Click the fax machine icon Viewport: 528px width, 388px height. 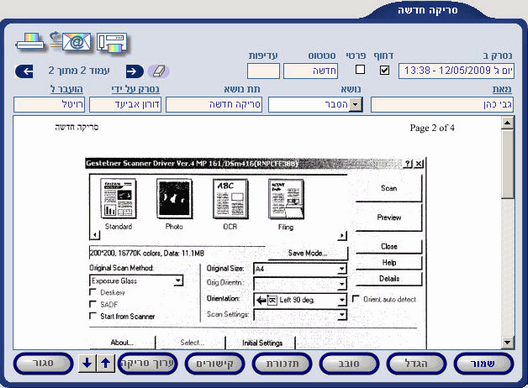pyautogui.click(x=112, y=42)
